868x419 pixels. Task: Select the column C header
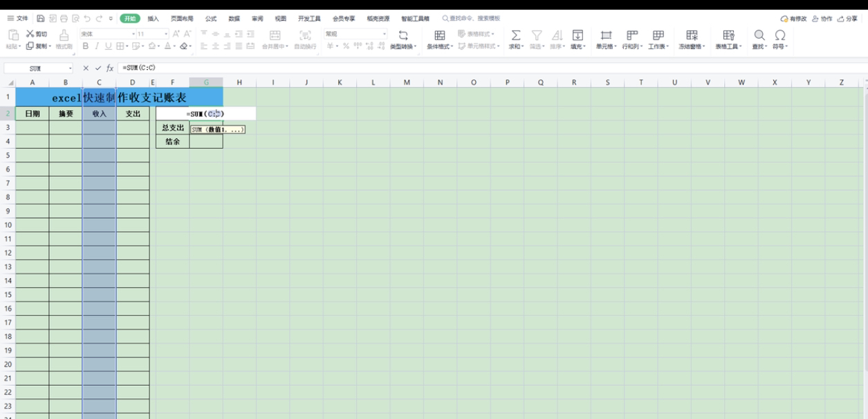tap(99, 82)
